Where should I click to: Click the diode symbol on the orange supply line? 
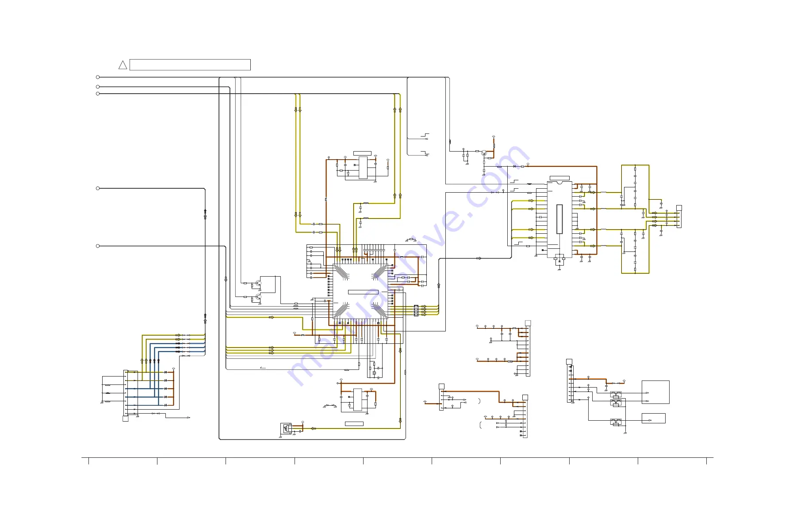pos(514,166)
